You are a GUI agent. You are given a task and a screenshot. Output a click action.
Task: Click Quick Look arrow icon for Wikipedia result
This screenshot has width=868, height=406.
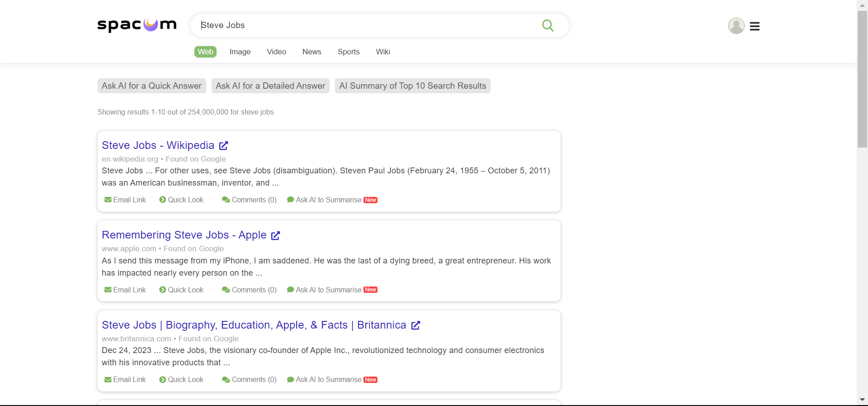163,200
